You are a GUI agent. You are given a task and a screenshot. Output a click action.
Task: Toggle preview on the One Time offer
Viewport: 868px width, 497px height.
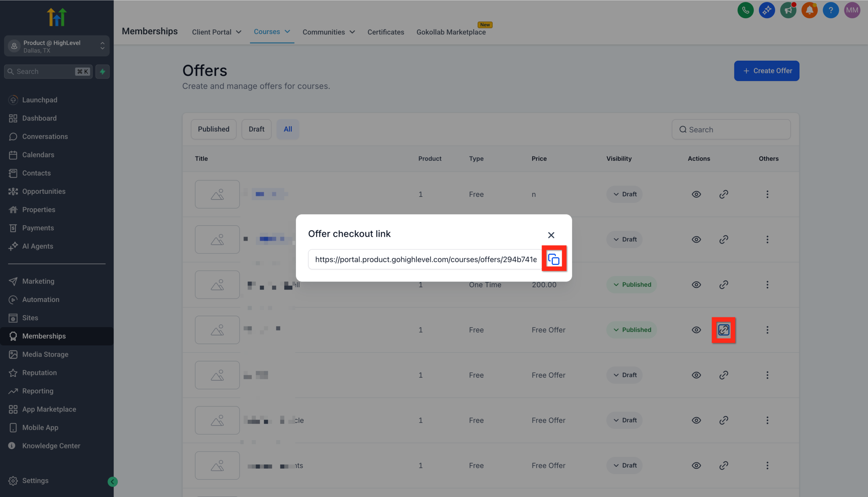(x=696, y=284)
